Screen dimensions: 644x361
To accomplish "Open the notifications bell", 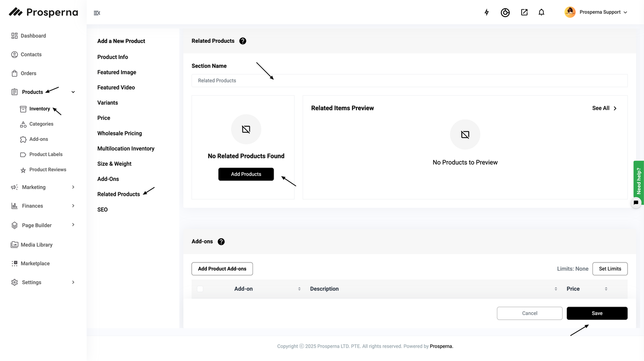I will pos(541,12).
